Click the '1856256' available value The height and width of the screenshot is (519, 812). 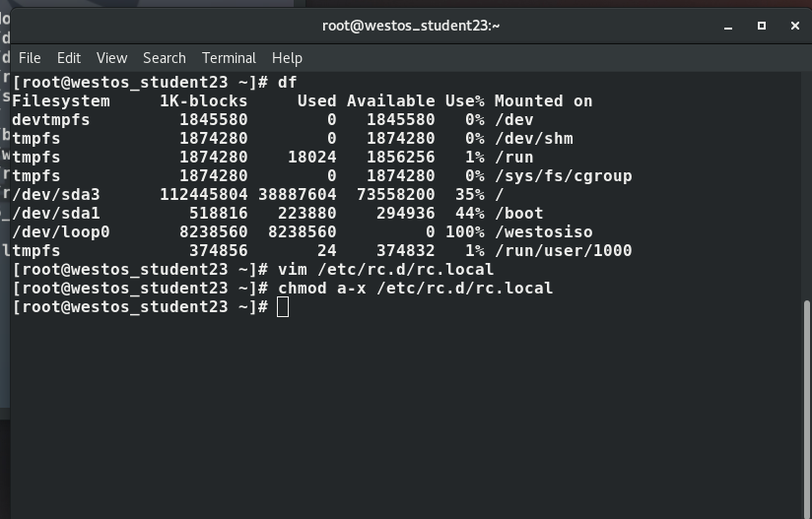coord(401,158)
